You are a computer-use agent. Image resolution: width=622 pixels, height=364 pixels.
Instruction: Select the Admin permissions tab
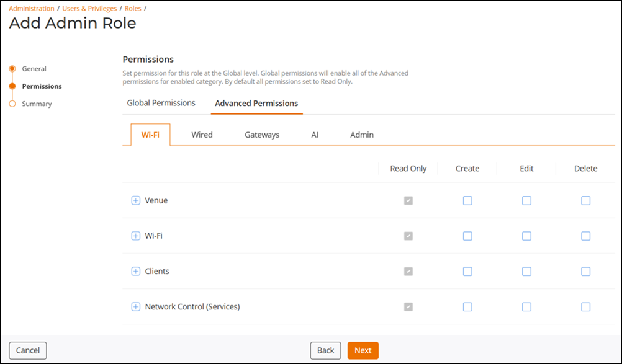(362, 135)
